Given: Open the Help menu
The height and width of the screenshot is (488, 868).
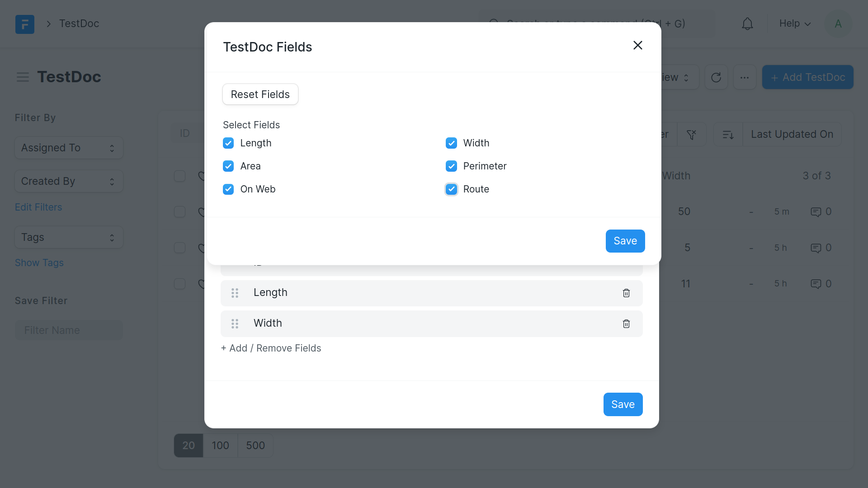Looking at the screenshot, I should coord(795,24).
